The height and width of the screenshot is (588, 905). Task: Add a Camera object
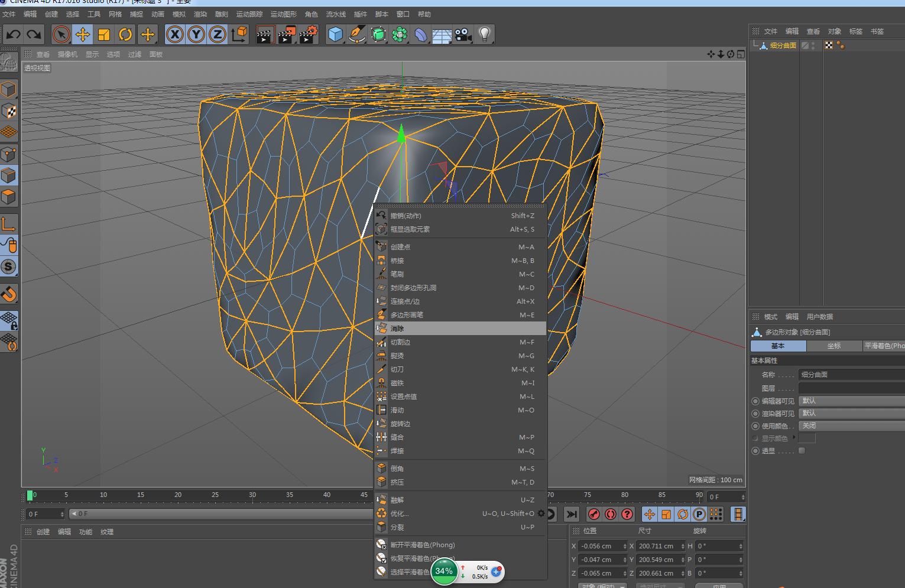[463, 35]
